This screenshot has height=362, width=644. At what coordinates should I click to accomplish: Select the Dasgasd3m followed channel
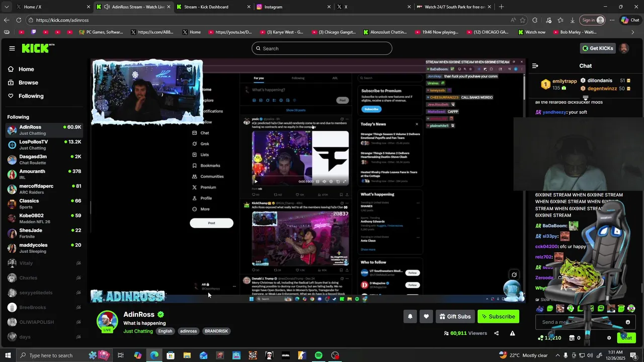pos(45,159)
